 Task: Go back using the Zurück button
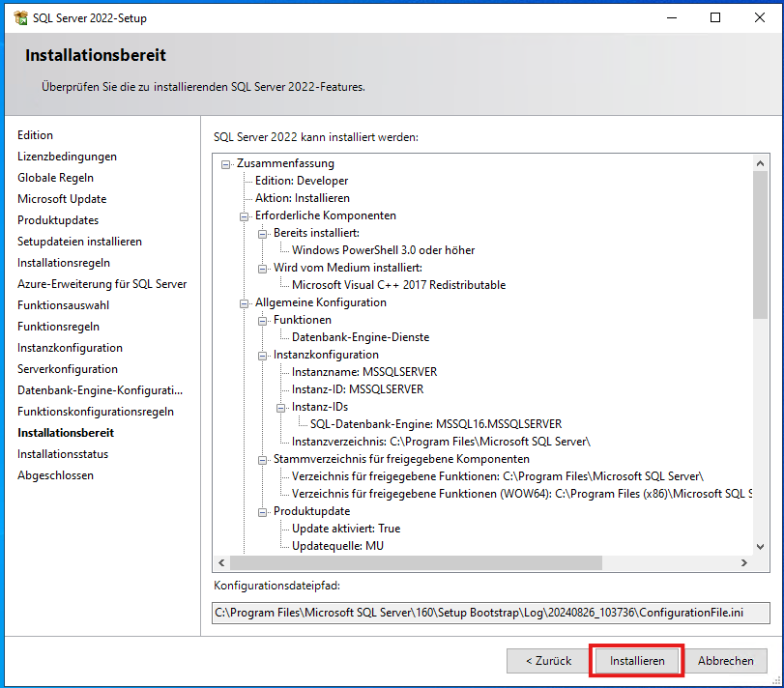point(547,661)
